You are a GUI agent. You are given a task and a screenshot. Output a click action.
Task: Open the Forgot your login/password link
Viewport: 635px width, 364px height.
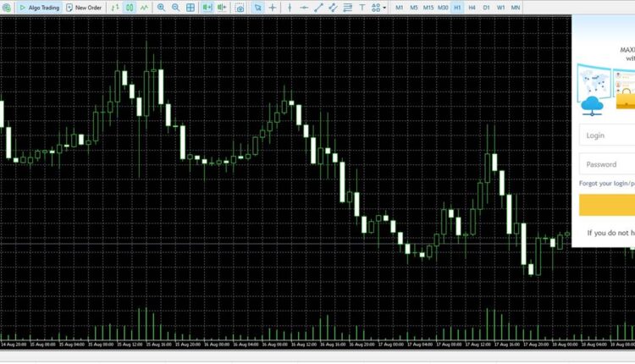click(606, 183)
